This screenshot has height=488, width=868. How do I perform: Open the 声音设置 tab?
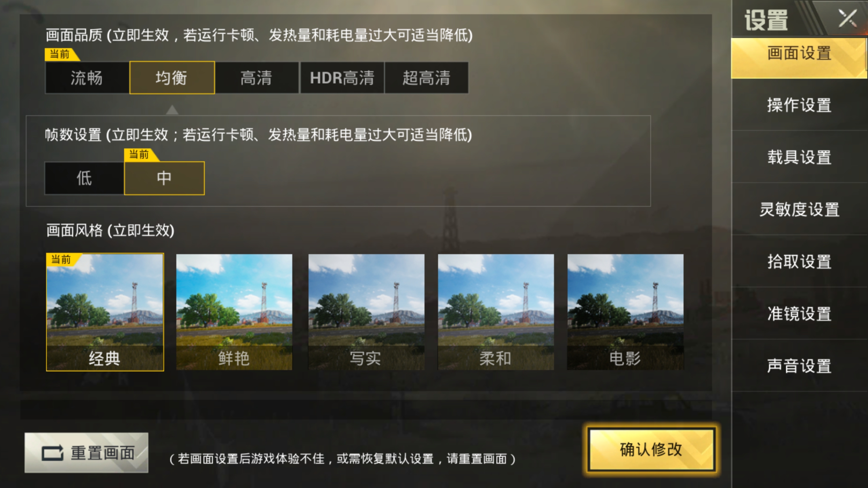800,366
